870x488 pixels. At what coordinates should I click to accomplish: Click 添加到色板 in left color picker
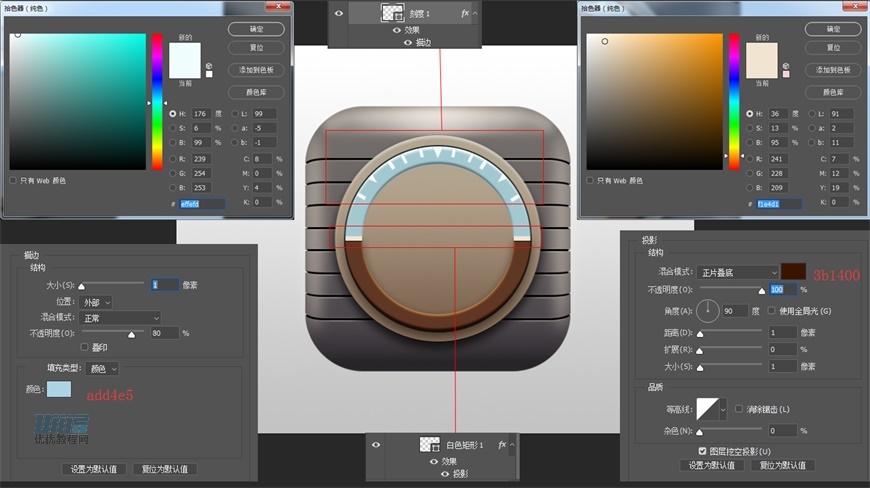coord(256,70)
